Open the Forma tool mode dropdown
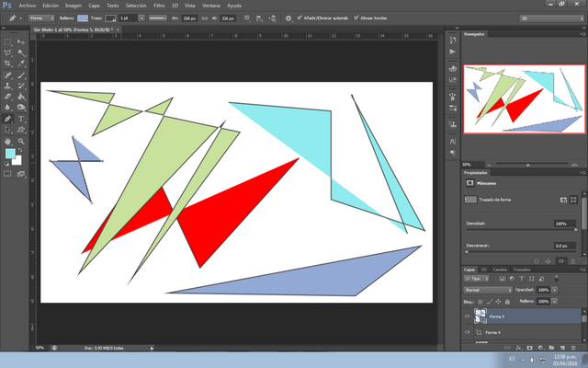588x368 pixels. tap(41, 18)
